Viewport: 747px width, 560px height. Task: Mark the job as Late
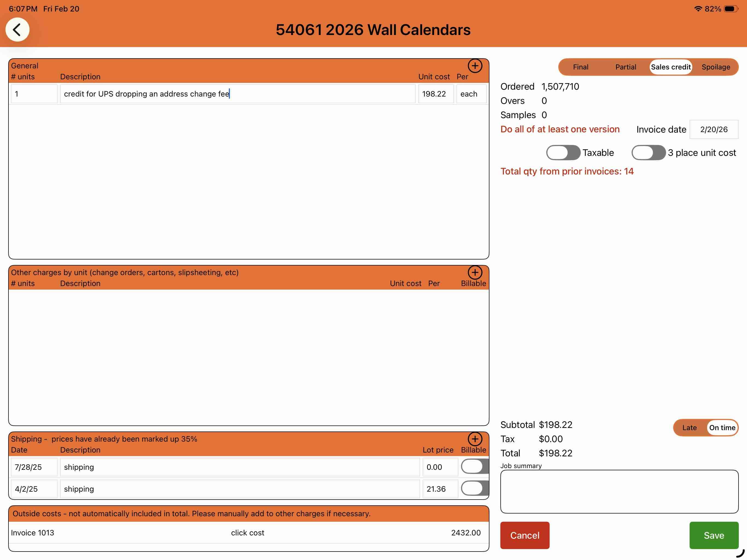pos(689,428)
